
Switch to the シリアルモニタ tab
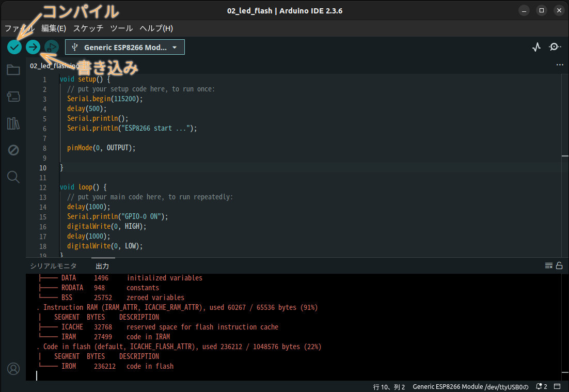click(53, 265)
